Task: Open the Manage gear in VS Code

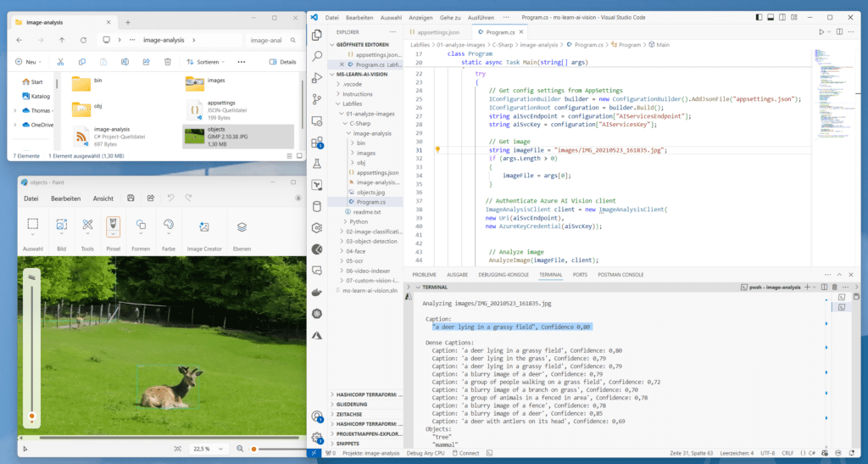Action: [x=317, y=438]
